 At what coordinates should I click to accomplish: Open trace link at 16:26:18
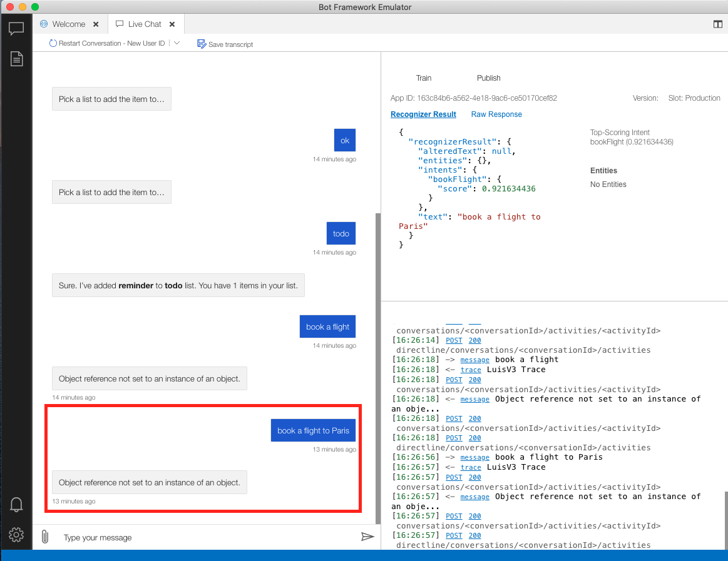[x=470, y=370]
